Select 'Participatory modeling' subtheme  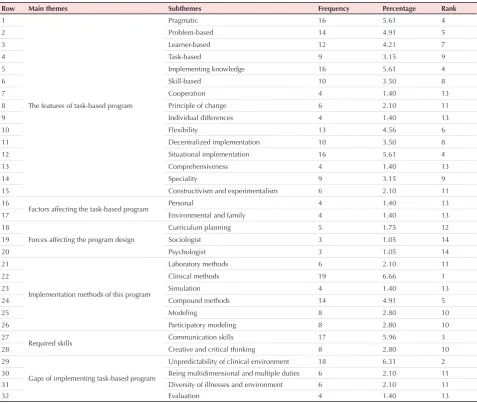(x=202, y=325)
